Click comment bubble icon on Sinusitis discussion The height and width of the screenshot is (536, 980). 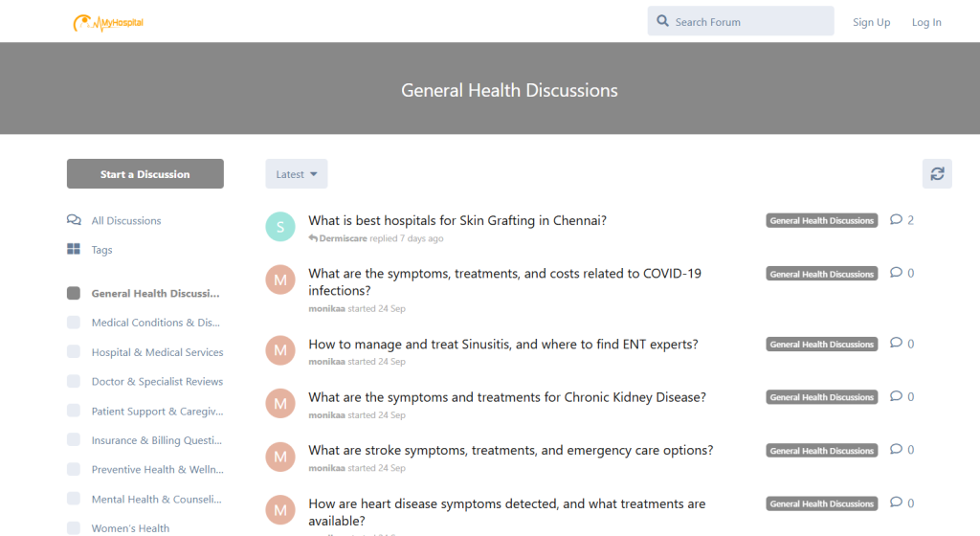click(x=896, y=344)
